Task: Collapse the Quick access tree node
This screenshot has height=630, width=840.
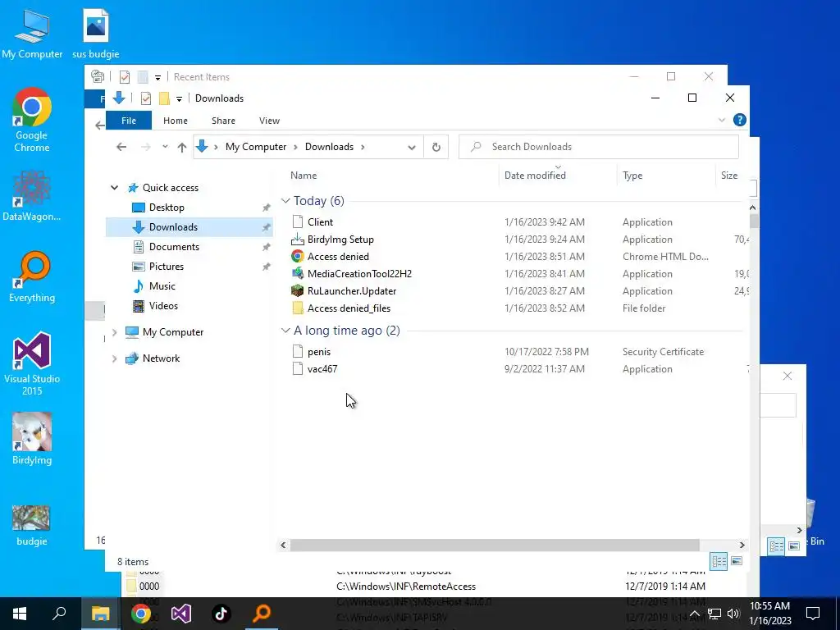Action: tap(114, 188)
